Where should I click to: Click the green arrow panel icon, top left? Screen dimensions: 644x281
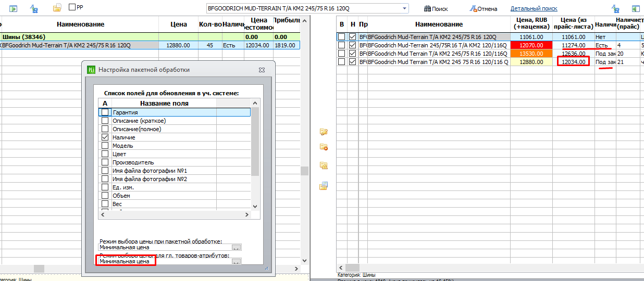tap(14, 9)
